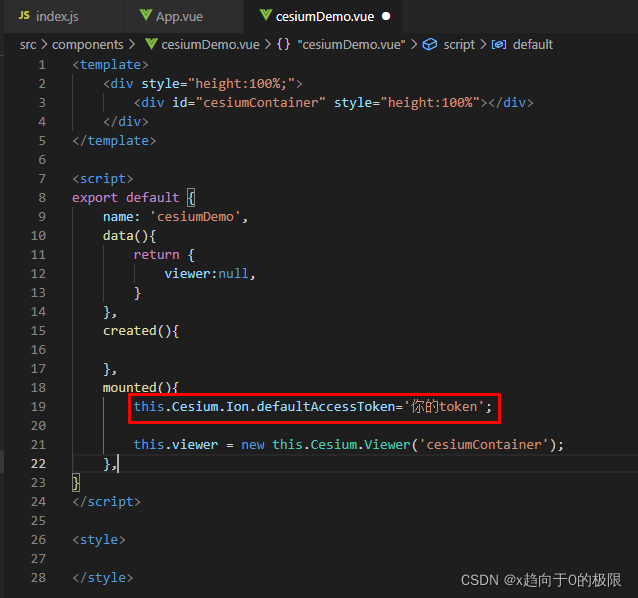Viewport: 638px width, 598px height.
Task: Click the closing </style> tag
Action: click(103, 577)
